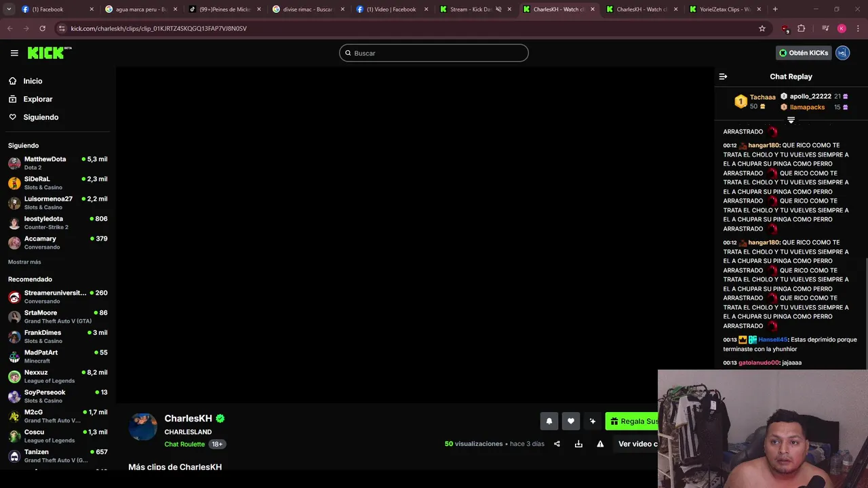Switch to divise rimac search tab
The height and width of the screenshot is (488, 868).
[x=307, y=9]
